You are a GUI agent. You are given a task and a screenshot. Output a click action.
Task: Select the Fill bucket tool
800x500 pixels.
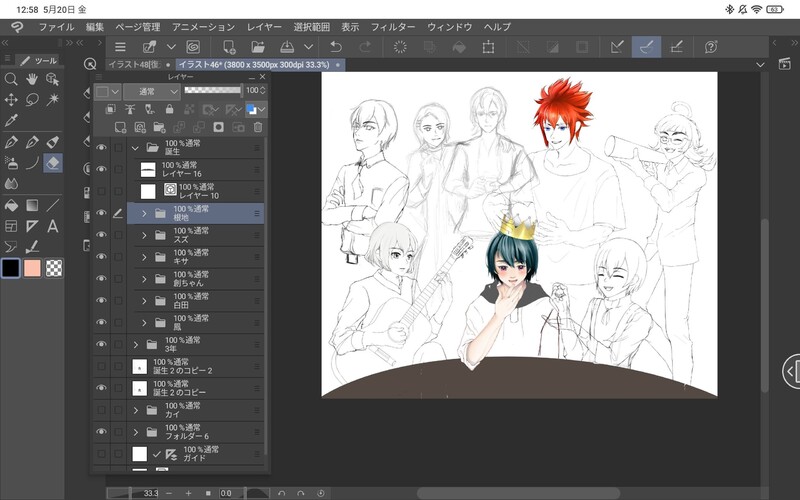coord(11,205)
